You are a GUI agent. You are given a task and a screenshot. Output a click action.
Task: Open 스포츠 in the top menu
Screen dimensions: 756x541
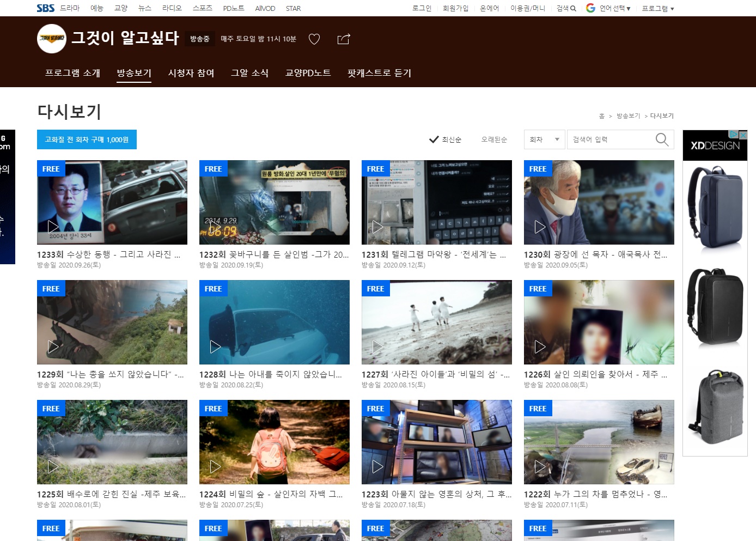tap(202, 8)
